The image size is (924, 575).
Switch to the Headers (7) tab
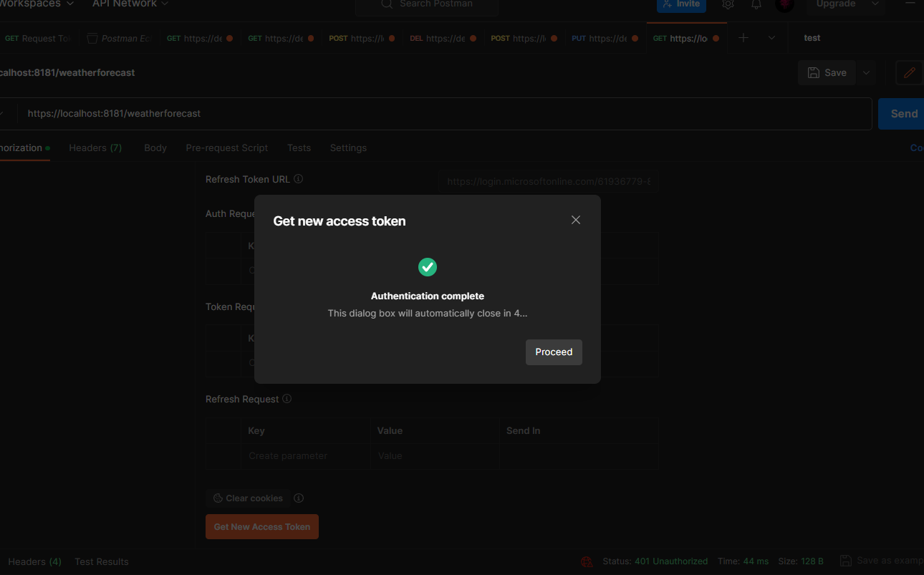[95, 148]
